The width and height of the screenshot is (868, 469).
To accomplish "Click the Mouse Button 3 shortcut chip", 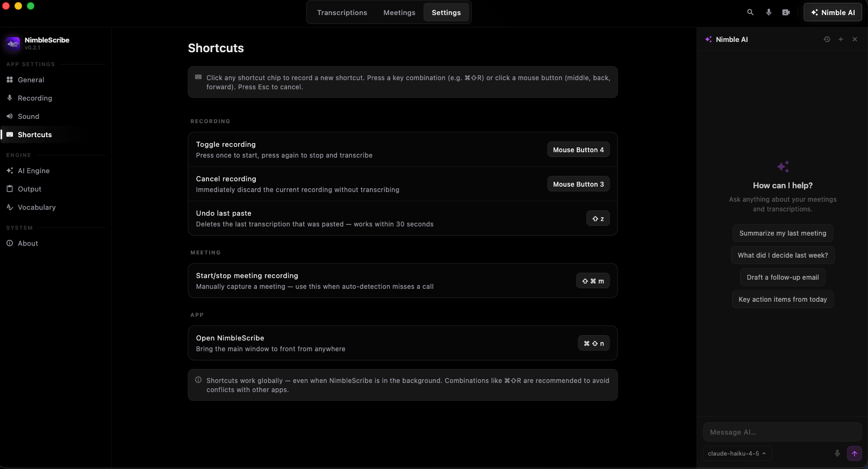I will (578, 184).
